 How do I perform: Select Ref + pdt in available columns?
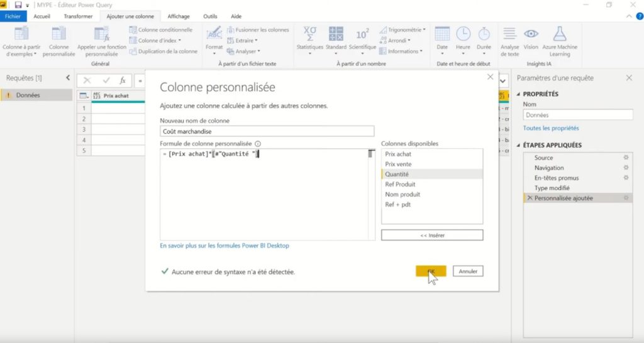[431, 204]
